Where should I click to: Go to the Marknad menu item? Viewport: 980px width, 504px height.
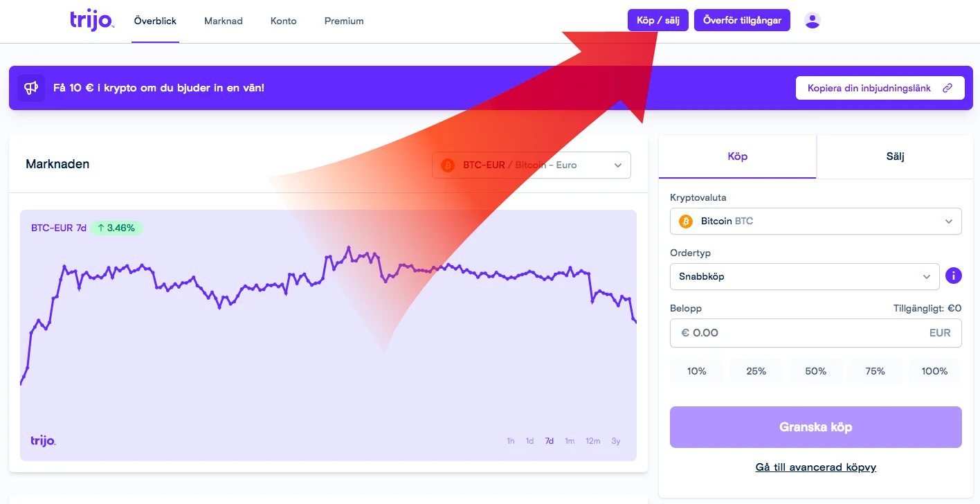pos(223,21)
